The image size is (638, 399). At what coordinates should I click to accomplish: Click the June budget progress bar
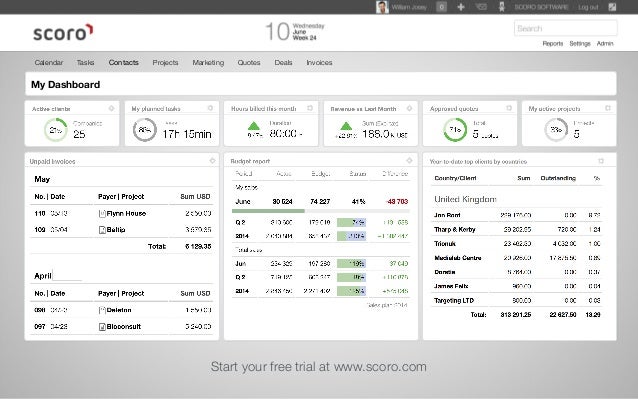coord(321,211)
